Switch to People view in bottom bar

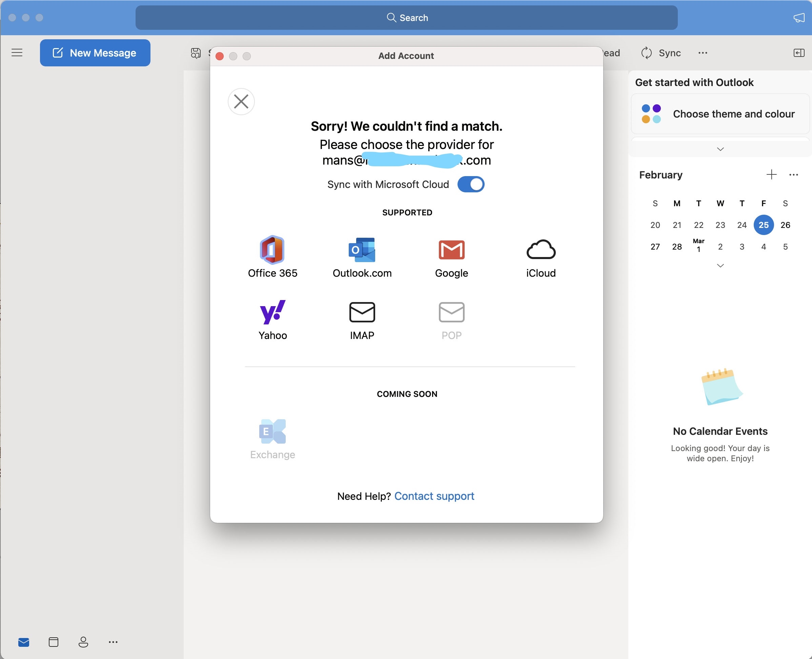[83, 642]
